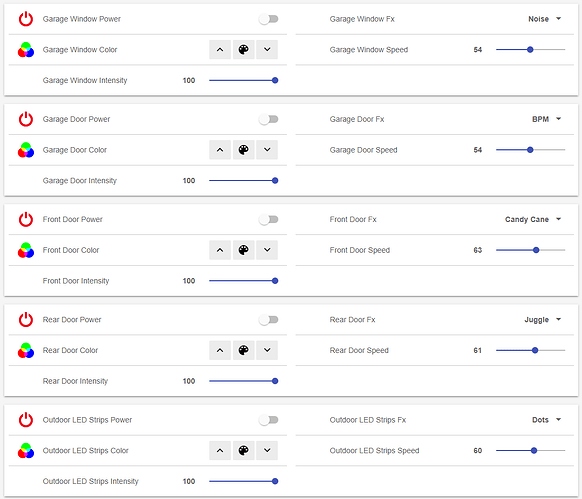This screenshot has width=582, height=499.
Task: Click the Outdoor LED Strips Speed label
Action: pyautogui.click(x=374, y=450)
